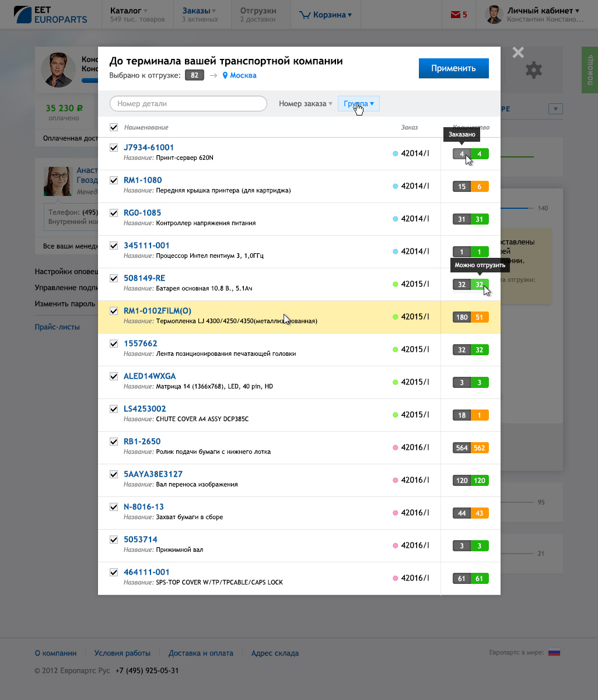This screenshot has height=700, width=598.
Task: Open the Номер заказа dropdown
Action: pyautogui.click(x=305, y=104)
